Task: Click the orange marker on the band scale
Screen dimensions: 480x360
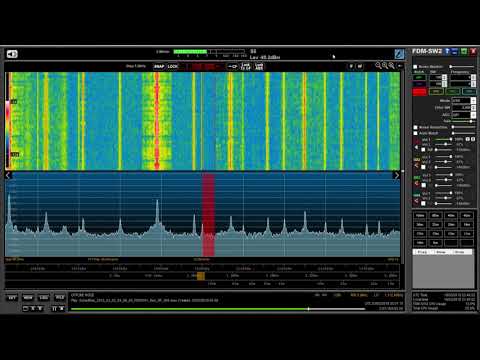Action: tap(201, 276)
